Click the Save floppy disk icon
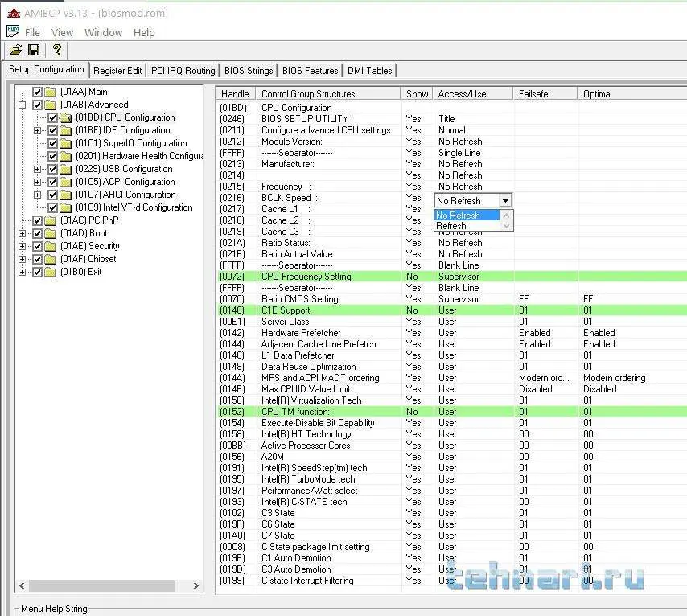This screenshot has height=616, width=687. coord(34,51)
